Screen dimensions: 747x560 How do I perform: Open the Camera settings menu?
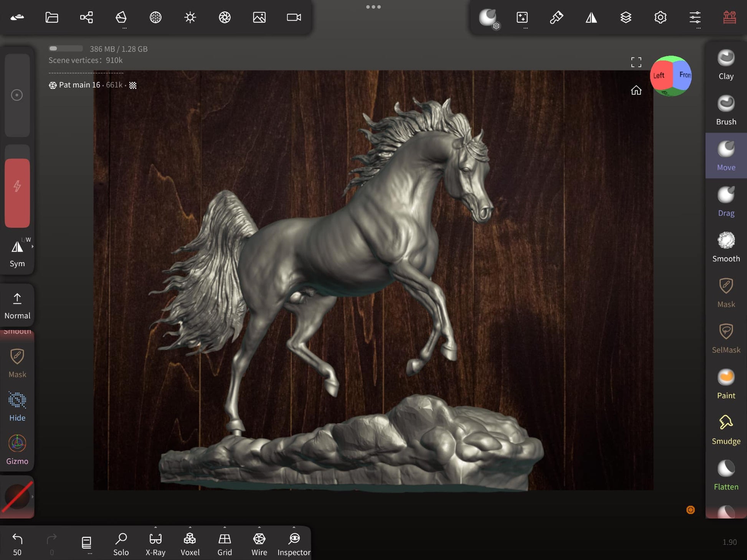tap(294, 17)
